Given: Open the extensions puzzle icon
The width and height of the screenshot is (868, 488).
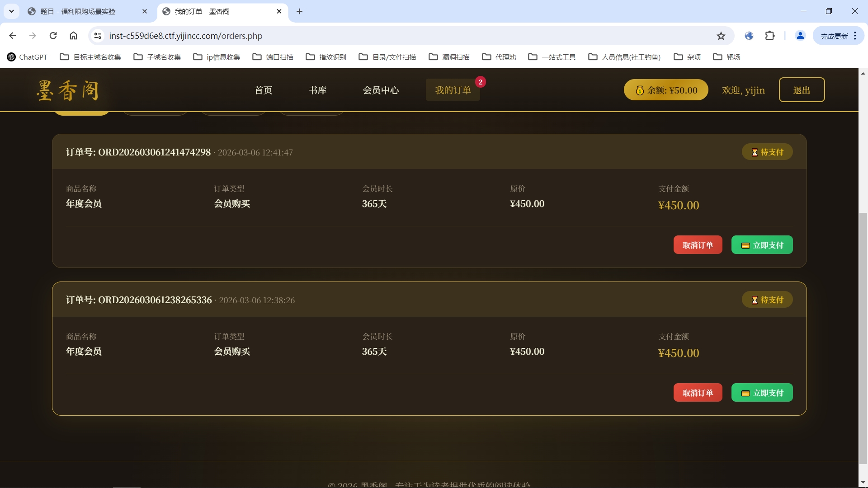Looking at the screenshot, I should (x=769, y=36).
